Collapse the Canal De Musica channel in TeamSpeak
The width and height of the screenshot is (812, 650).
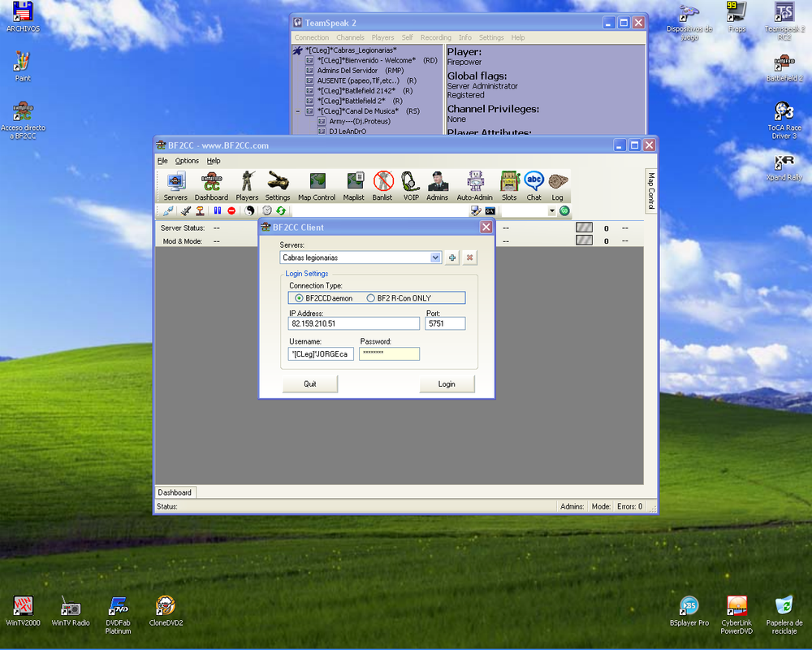[298, 111]
